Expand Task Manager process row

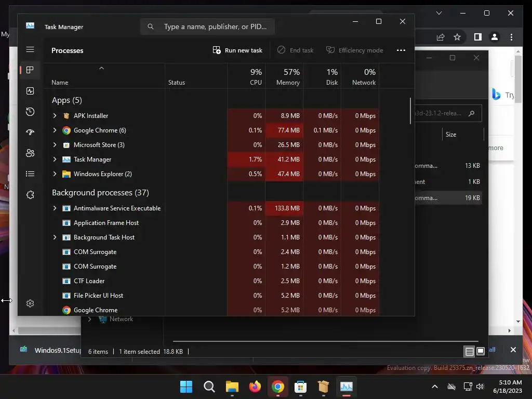coord(55,159)
